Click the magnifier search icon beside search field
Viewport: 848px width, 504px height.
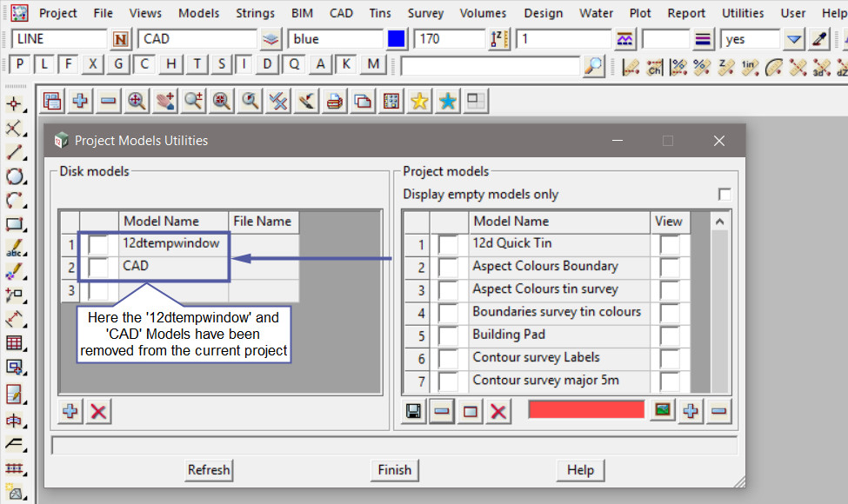click(x=593, y=65)
